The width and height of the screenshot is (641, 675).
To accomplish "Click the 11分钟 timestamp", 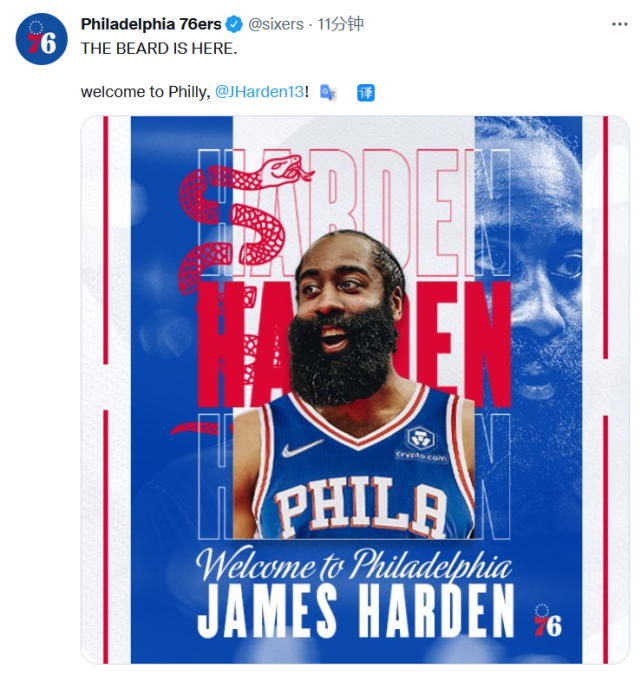I will pyautogui.click(x=341, y=24).
